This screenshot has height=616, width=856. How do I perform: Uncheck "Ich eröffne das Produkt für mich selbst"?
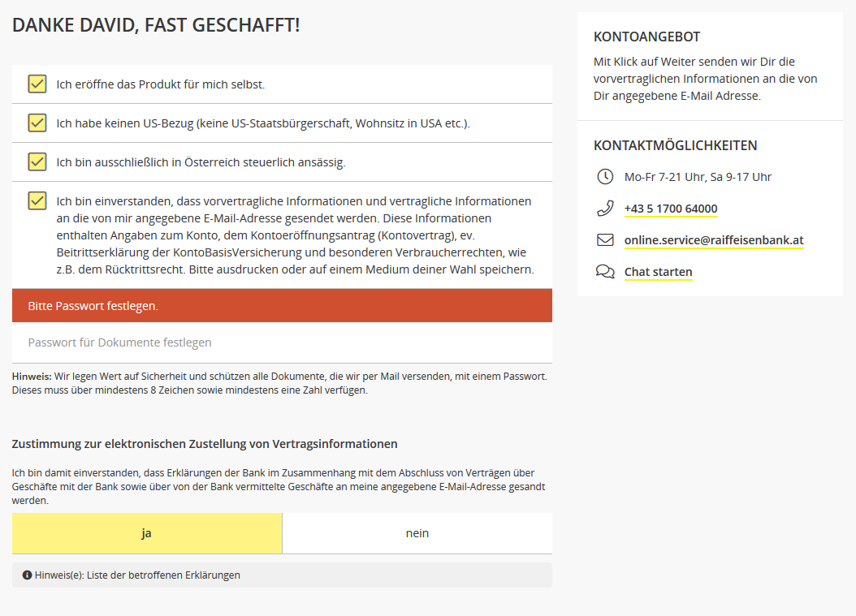[37, 83]
